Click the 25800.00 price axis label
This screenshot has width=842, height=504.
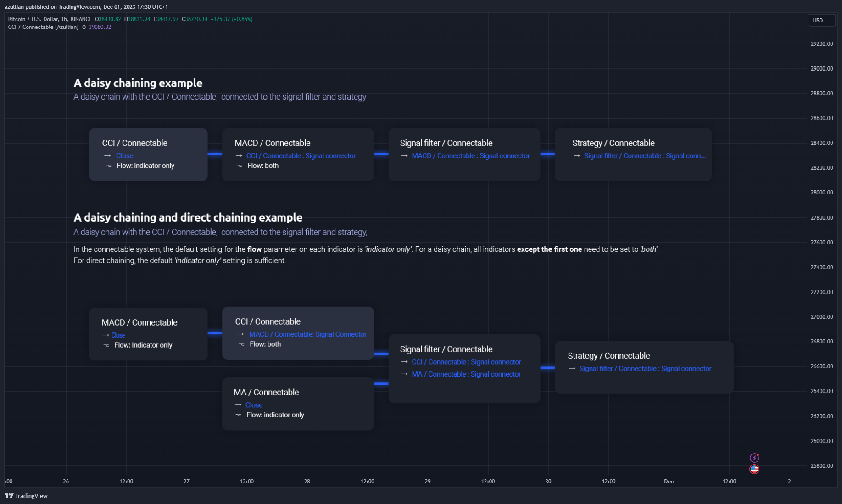pos(822,466)
